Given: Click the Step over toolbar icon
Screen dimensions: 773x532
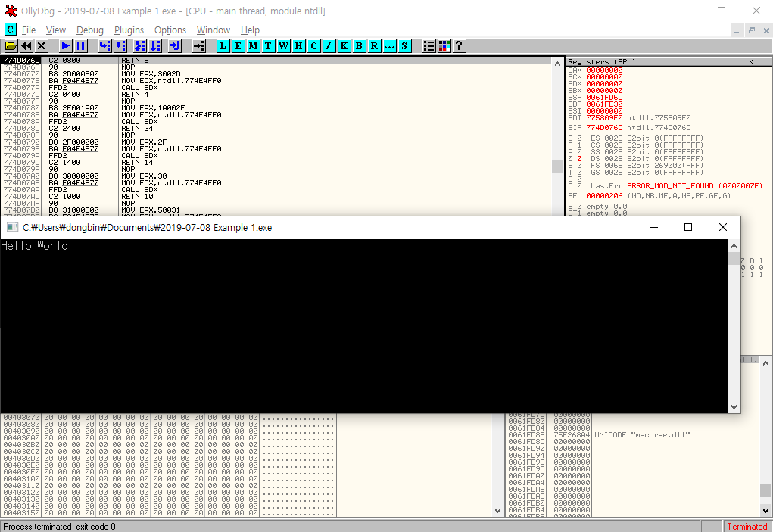Looking at the screenshot, I should pyautogui.click(x=120, y=46).
